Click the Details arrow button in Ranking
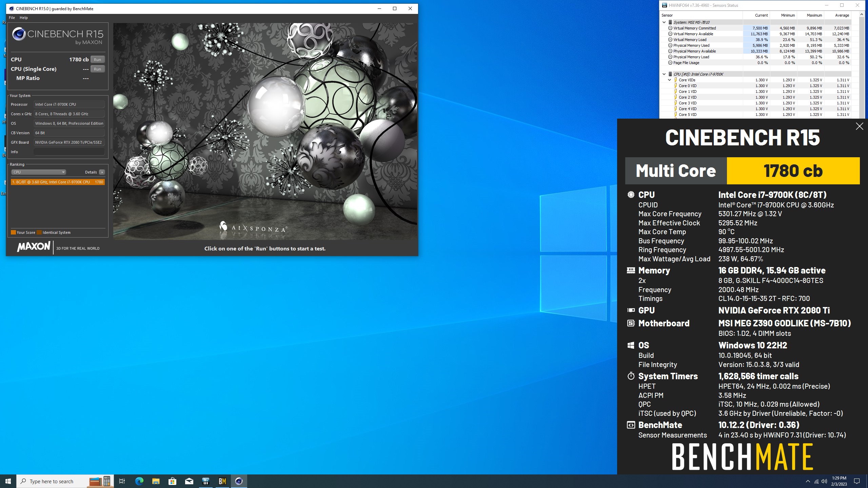The width and height of the screenshot is (868, 488). pyautogui.click(x=102, y=172)
